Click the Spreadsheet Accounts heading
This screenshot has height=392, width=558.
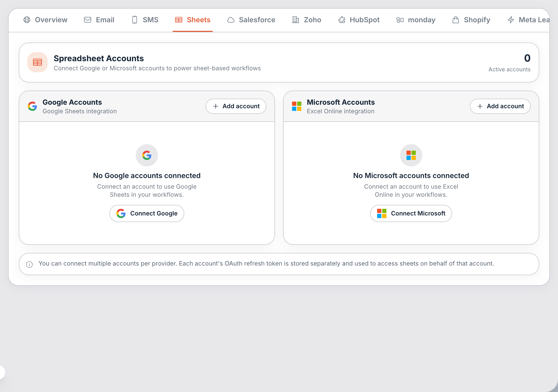(99, 58)
